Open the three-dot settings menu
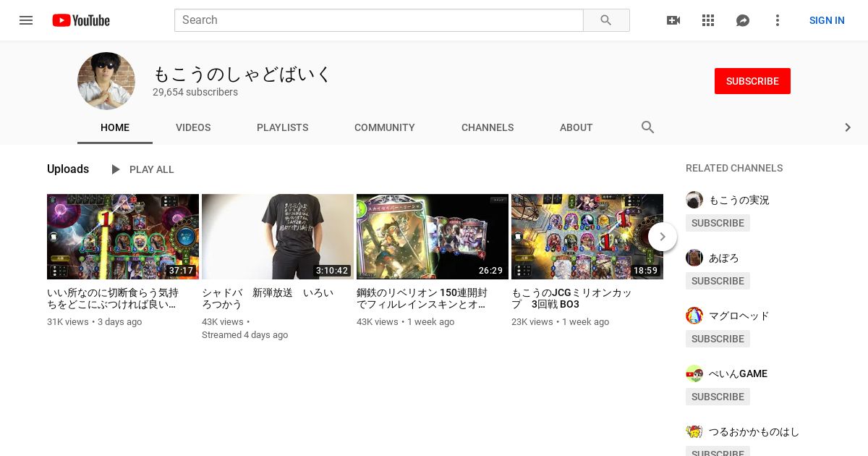Screen dimensions: 868x456 (x=778, y=20)
